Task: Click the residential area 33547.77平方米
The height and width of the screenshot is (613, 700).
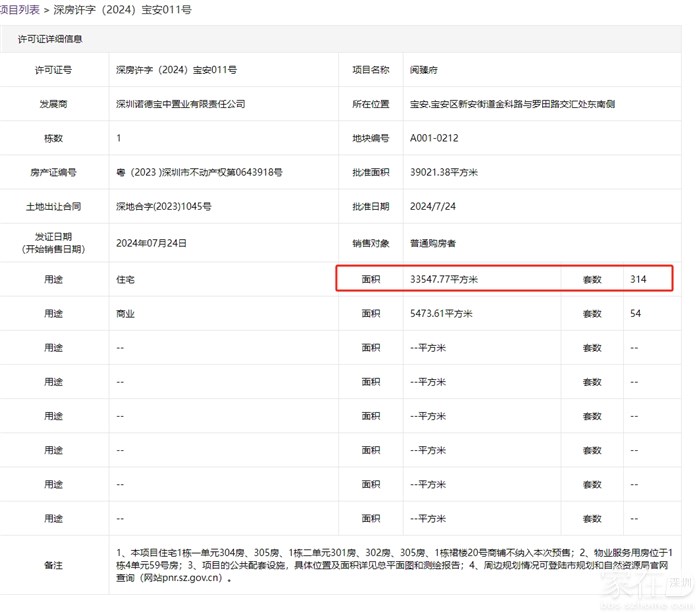Action: [x=446, y=279]
